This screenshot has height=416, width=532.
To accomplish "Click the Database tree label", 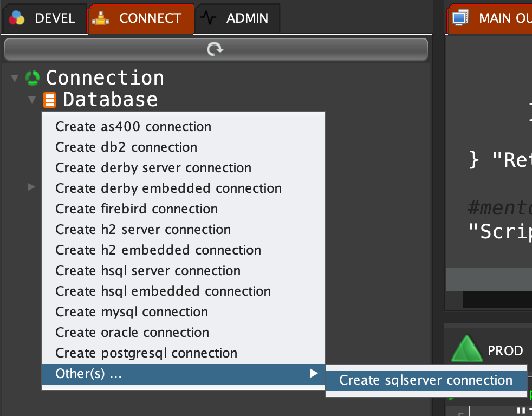I will [x=110, y=100].
